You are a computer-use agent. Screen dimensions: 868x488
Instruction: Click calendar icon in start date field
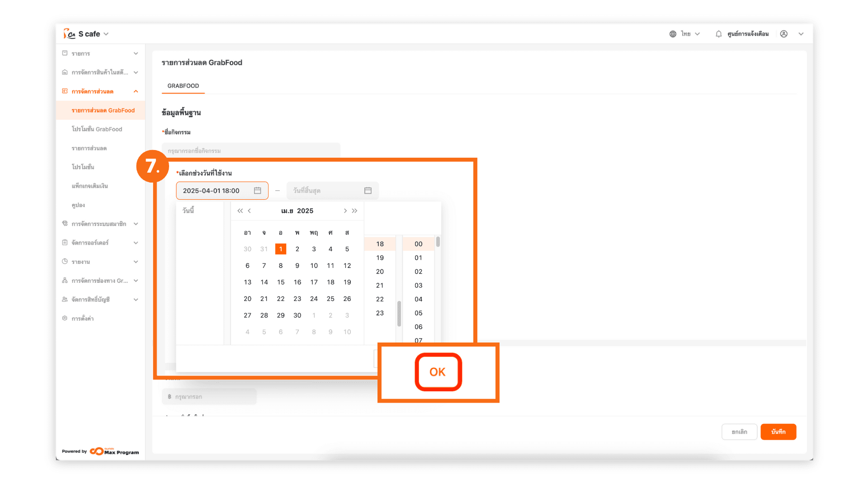pos(258,191)
